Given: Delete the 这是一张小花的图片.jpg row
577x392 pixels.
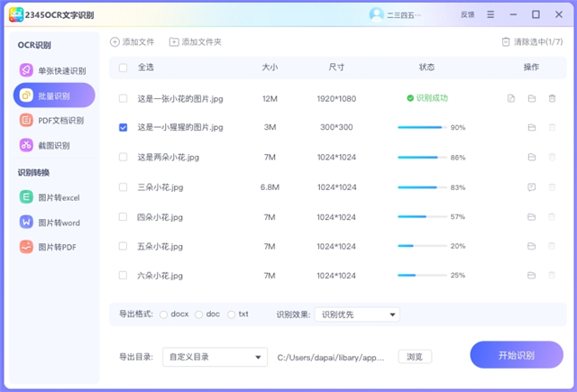Looking at the screenshot, I should 552,98.
